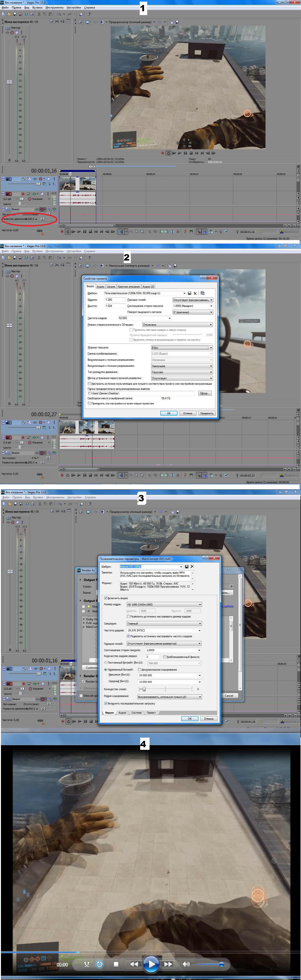Uncheck Включить последовательную загрузку

[106, 703]
